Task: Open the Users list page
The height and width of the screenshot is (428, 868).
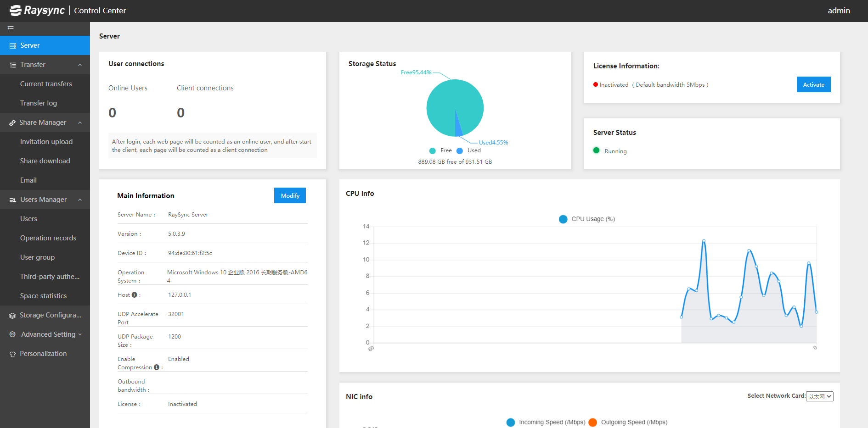Action: (x=45, y=219)
